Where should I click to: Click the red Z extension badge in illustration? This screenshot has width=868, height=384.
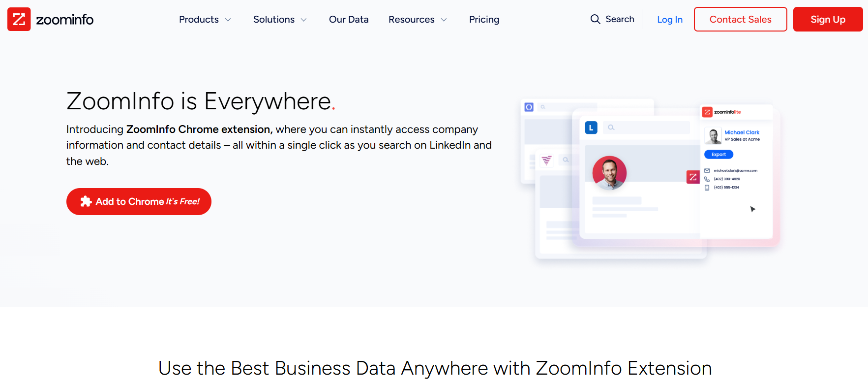pyautogui.click(x=693, y=177)
